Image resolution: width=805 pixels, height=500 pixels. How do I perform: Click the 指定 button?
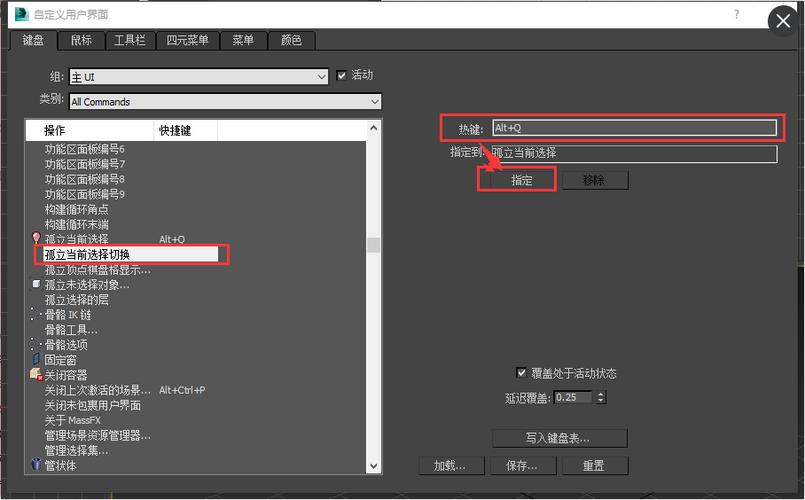click(522, 180)
